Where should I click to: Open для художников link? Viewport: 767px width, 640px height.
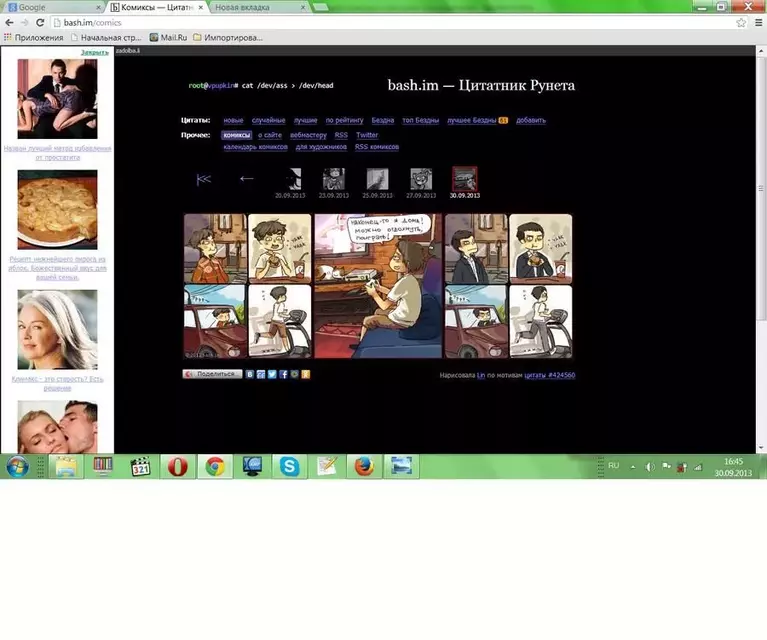(x=321, y=147)
